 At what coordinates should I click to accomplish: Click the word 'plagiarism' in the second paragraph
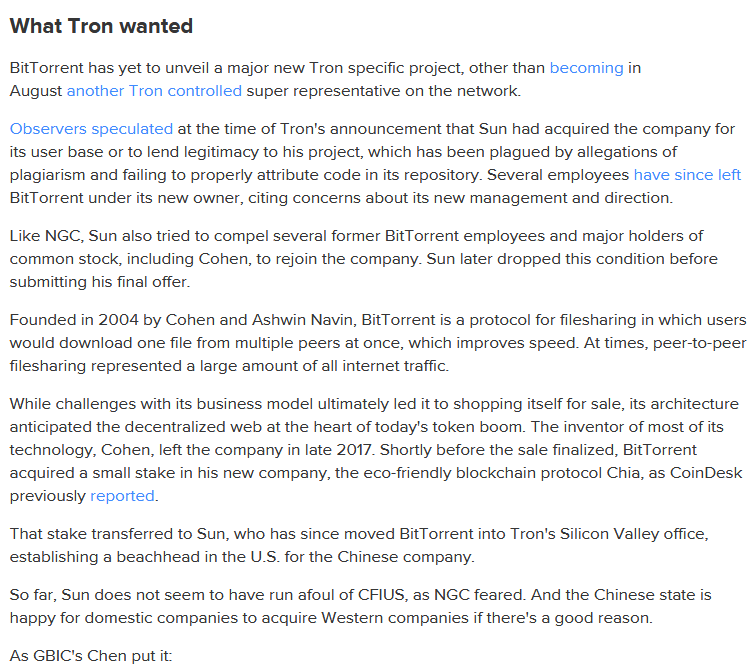[50, 175]
